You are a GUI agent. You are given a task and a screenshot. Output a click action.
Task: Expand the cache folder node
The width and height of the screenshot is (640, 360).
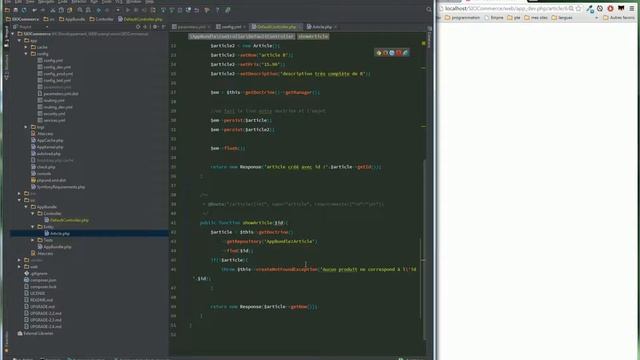coord(27,47)
